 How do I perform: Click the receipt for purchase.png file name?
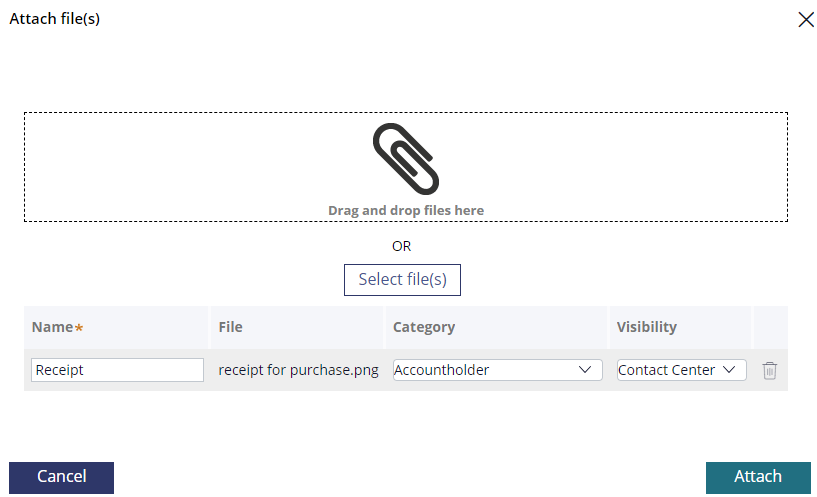click(299, 370)
